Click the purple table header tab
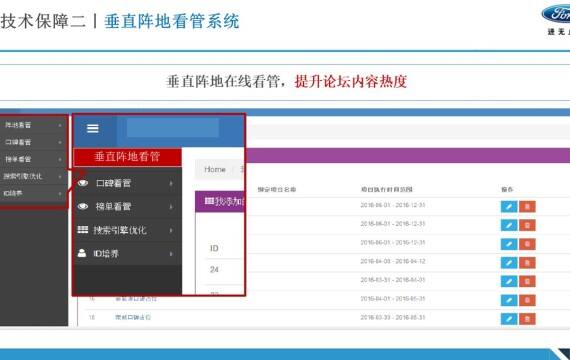 click(220, 201)
